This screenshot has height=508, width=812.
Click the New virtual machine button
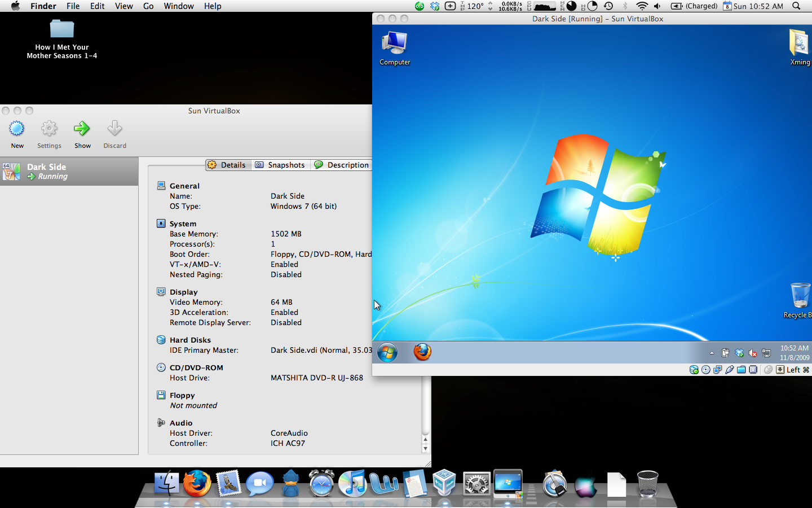[x=17, y=134]
